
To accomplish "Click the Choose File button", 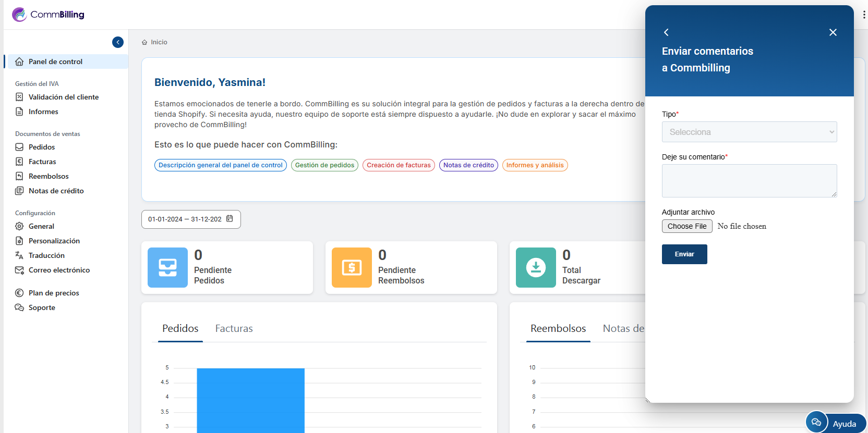I will pos(686,226).
